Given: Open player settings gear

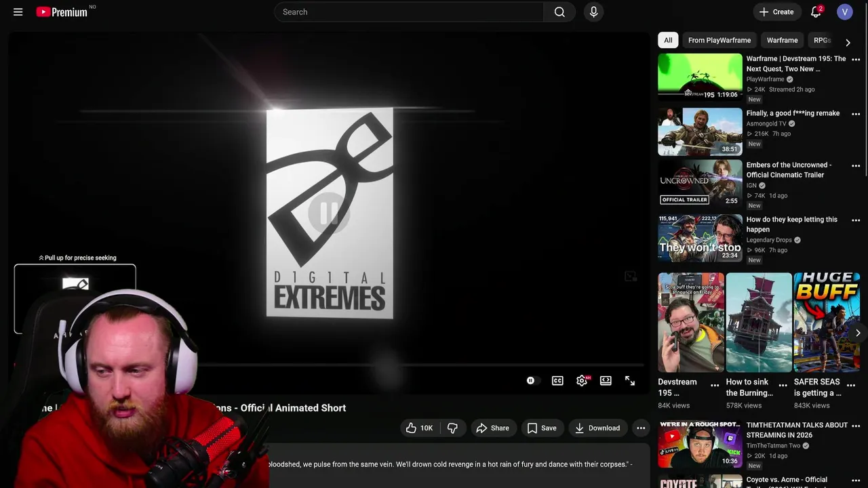Looking at the screenshot, I should tap(582, 381).
